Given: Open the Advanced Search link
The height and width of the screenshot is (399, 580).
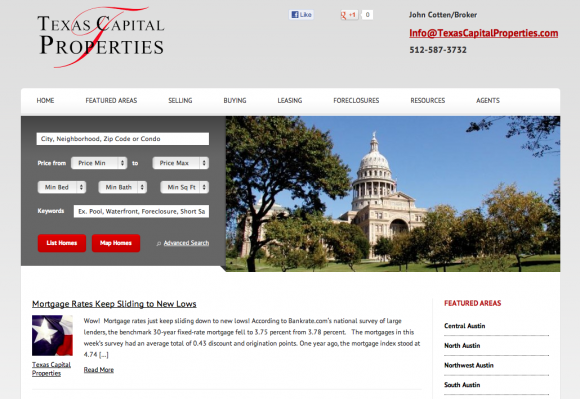Looking at the screenshot, I should click(x=186, y=243).
